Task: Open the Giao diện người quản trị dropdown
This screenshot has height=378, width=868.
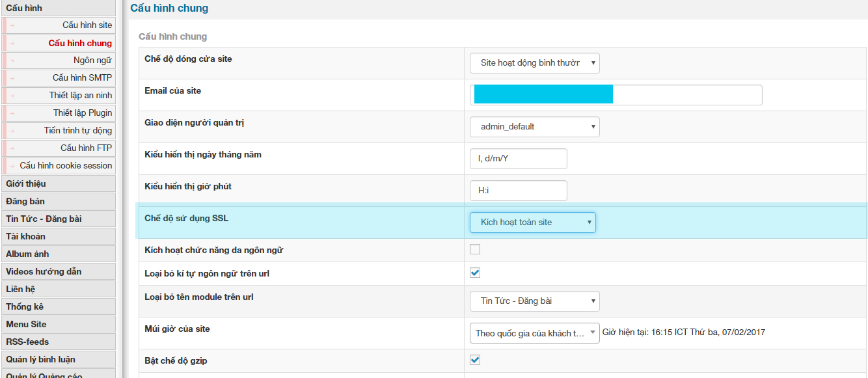Action: click(x=535, y=127)
